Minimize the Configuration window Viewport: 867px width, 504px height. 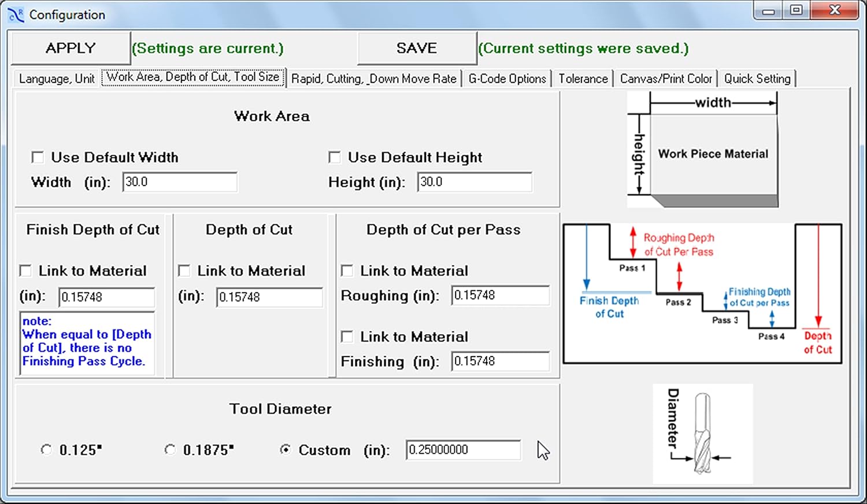tap(768, 10)
